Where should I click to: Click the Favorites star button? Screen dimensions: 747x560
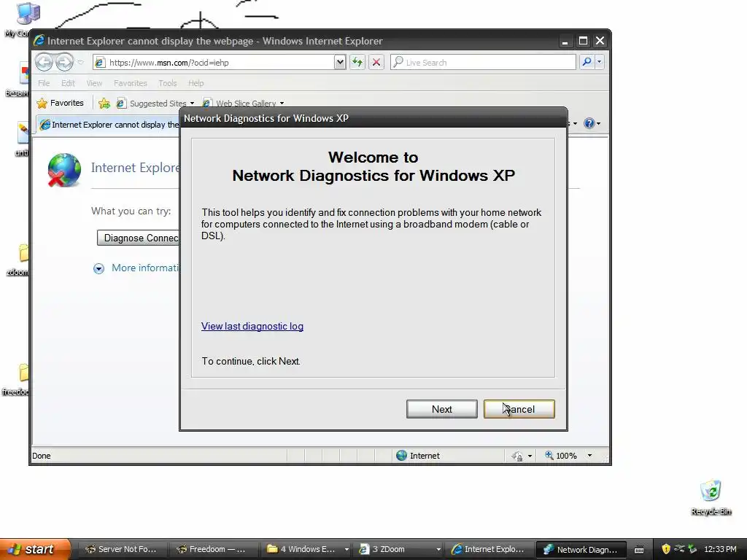pos(60,103)
